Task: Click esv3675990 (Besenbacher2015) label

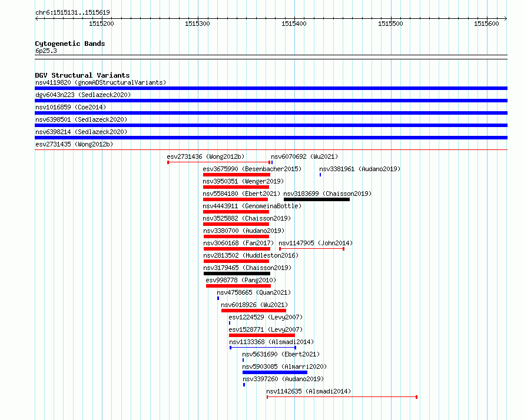Action: (252, 169)
